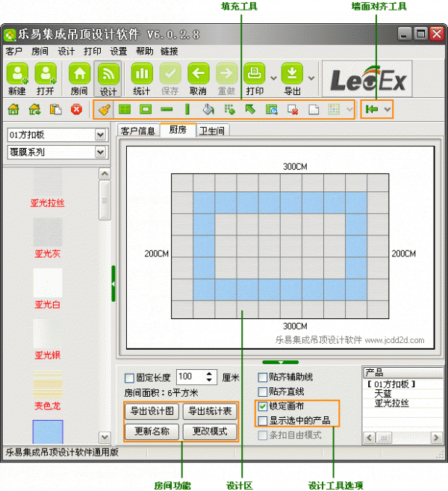Image resolution: width=448 pixels, height=491 pixels.
Task: Click the red delete circle icon
Action: [x=76, y=109]
